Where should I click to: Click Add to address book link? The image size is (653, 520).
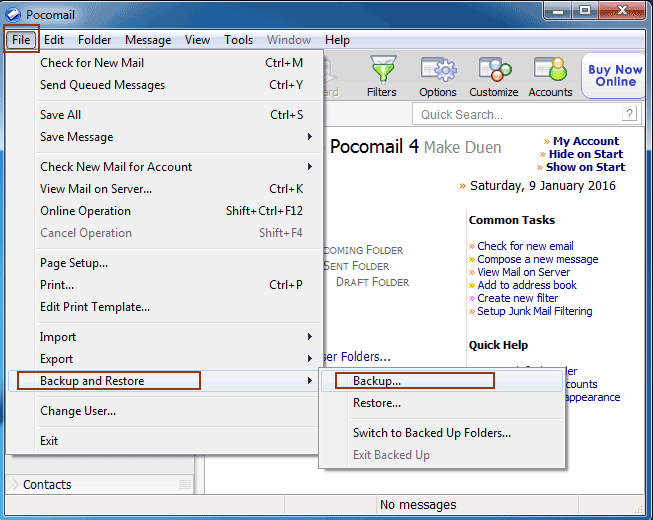(527, 285)
